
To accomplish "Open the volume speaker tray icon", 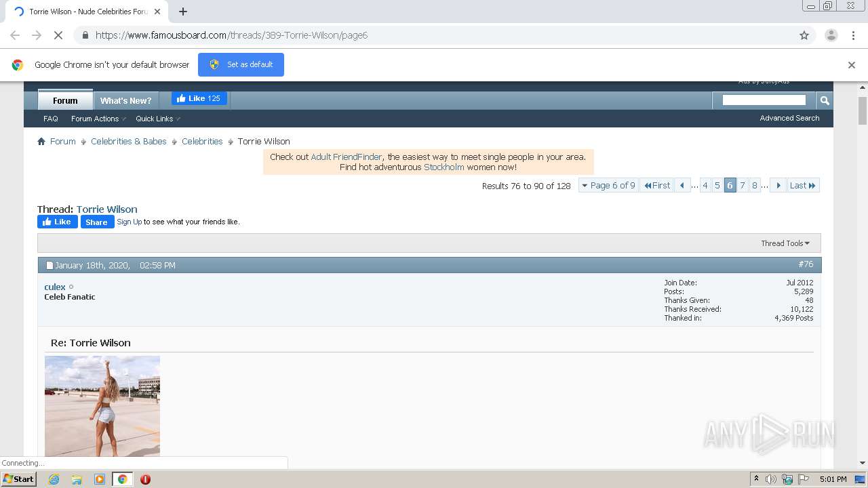I will point(771,479).
